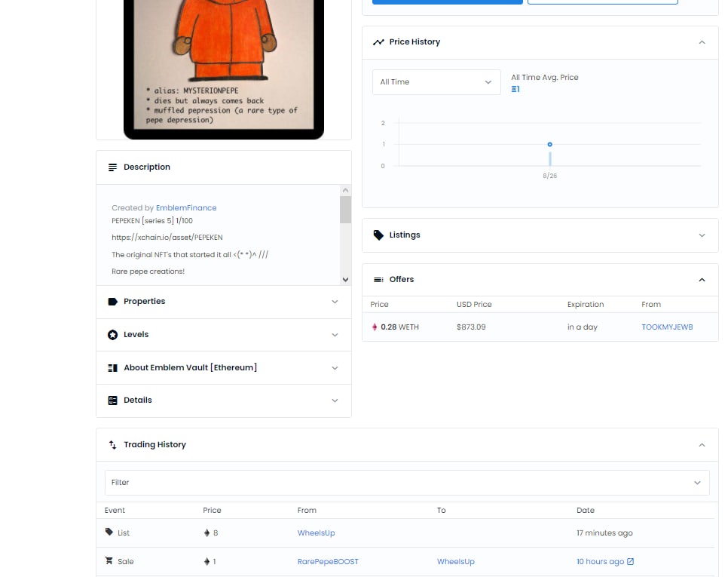Click the xchain.io/asset/PEPEKEN URL text
This screenshot has height=577, width=728.
point(167,238)
